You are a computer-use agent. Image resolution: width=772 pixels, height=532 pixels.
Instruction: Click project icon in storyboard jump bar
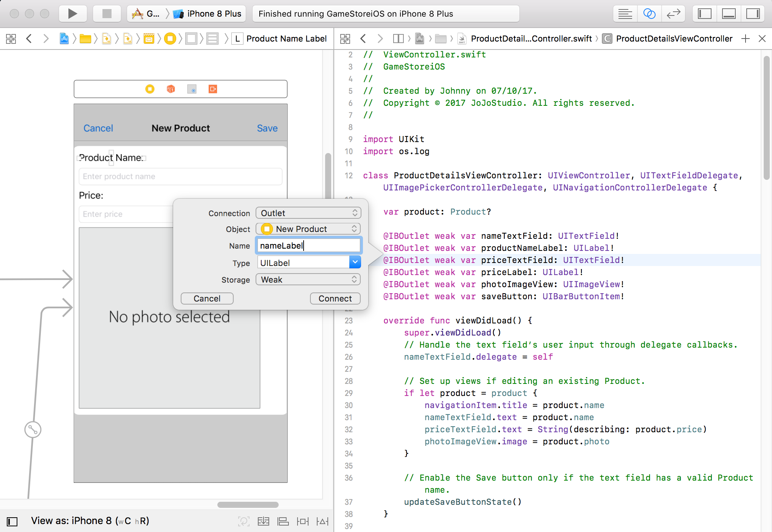(64, 39)
